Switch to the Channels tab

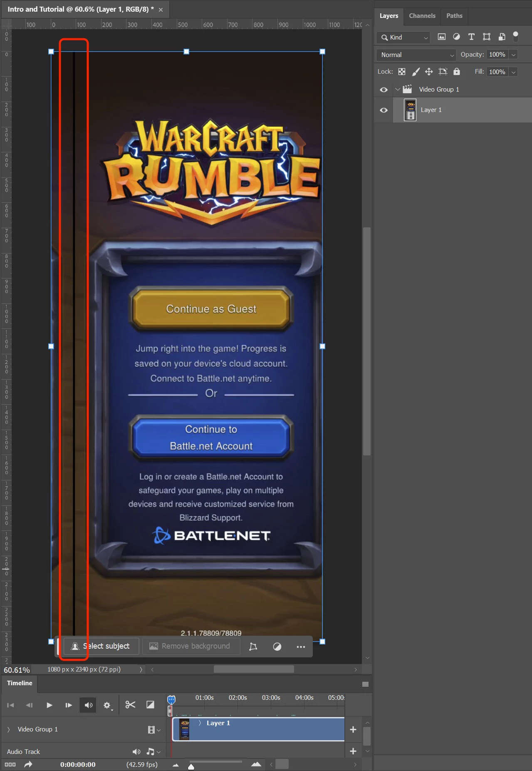[422, 16]
